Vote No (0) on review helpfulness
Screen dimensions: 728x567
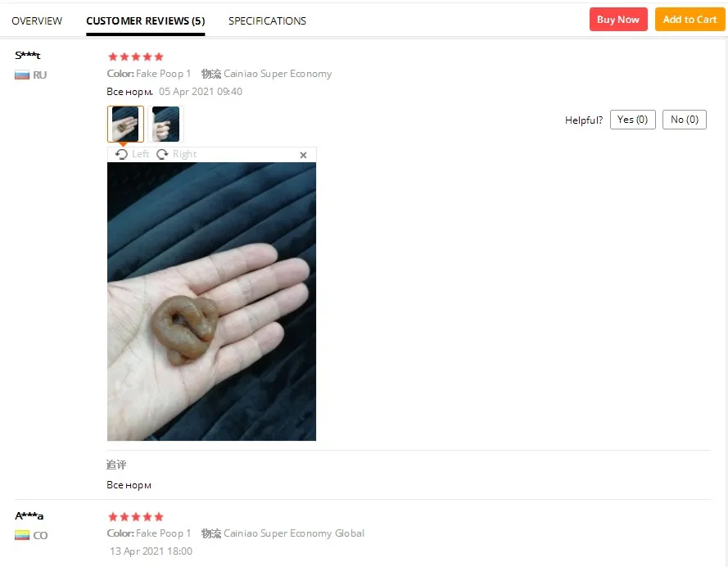click(x=684, y=120)
